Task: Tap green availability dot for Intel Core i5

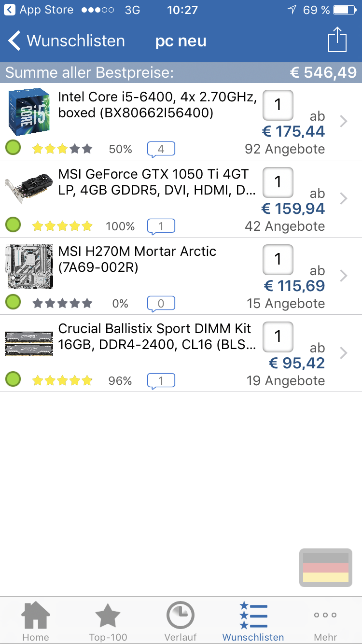Action: click(13, 148)
